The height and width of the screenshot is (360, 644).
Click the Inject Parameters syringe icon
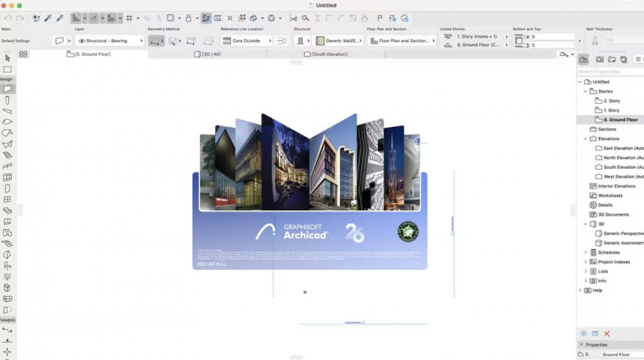point(60,18)
